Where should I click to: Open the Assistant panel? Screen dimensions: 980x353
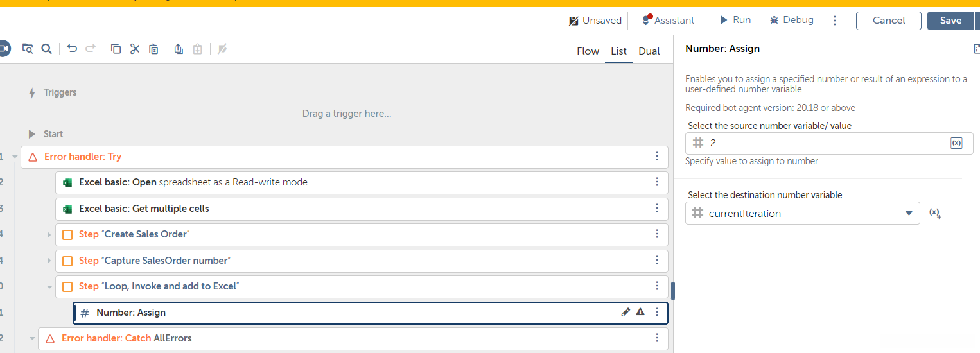click(668, 21)
